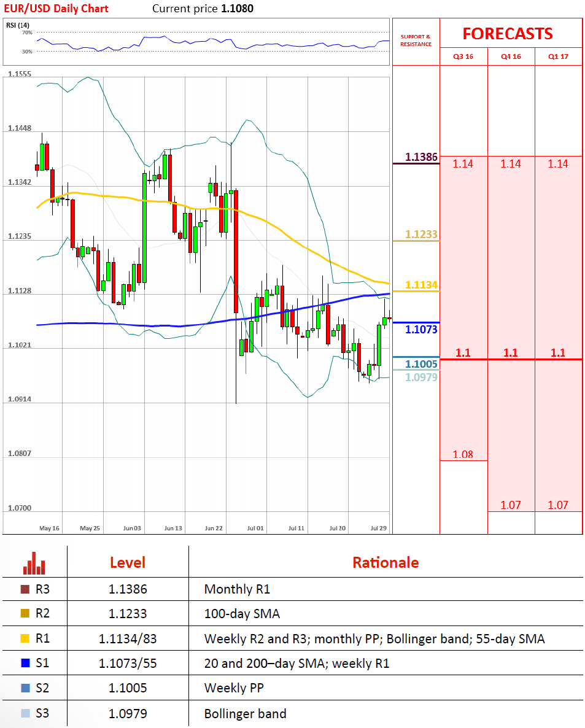Click the bold 1.1 value in Q4 16
This screenshot has height=728, width=585.
coord(511,353)
